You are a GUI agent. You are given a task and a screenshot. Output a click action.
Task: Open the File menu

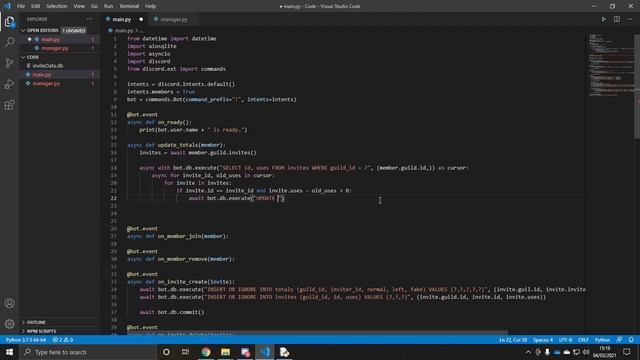tap(21, 6)
